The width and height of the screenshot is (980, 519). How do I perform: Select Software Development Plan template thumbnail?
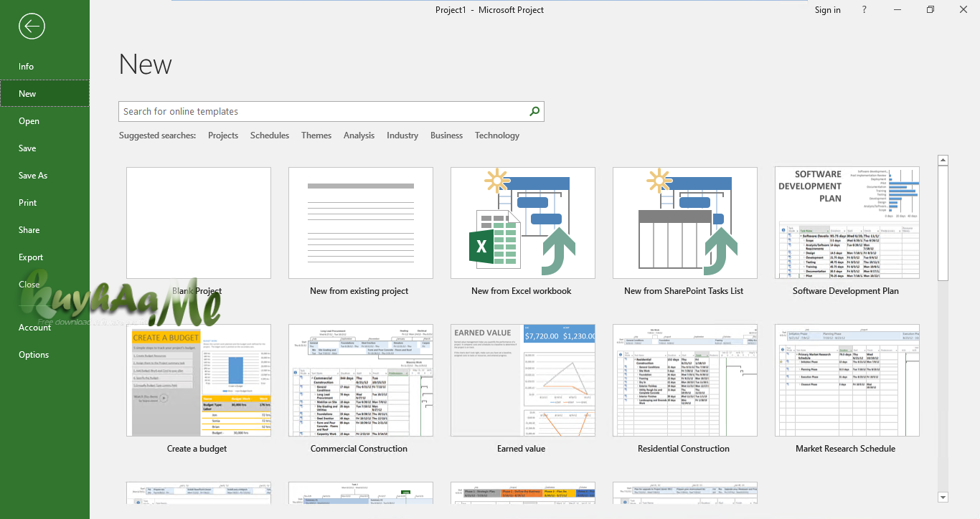(847, 223)
